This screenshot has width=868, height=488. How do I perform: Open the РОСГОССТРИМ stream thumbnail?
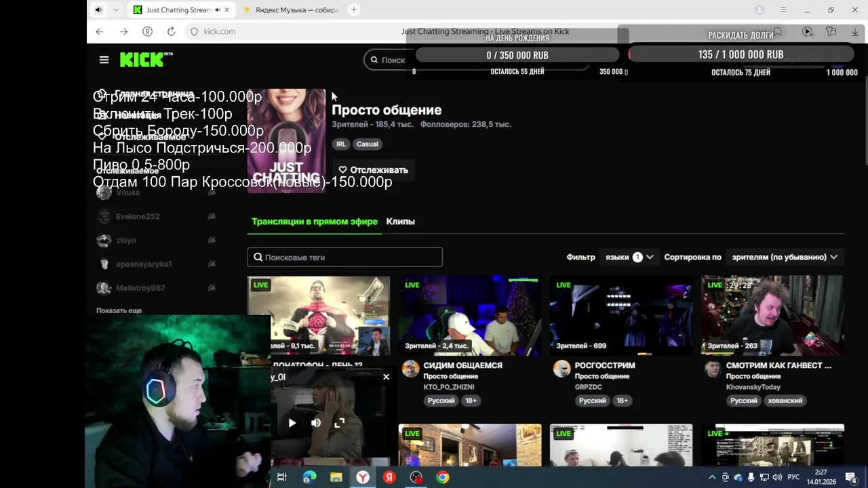tap(621, 315)
